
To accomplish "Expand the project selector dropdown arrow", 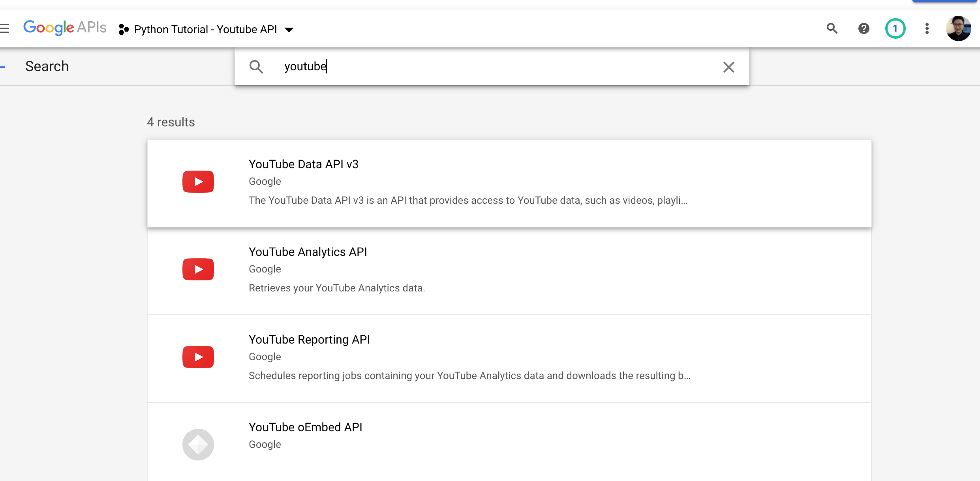I will coord(289,30).
